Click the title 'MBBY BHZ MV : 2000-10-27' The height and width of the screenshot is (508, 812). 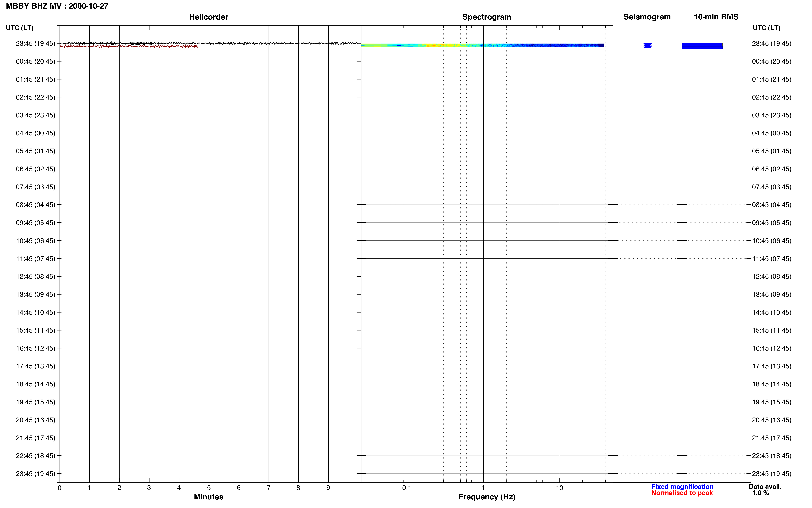pos(57,6)
